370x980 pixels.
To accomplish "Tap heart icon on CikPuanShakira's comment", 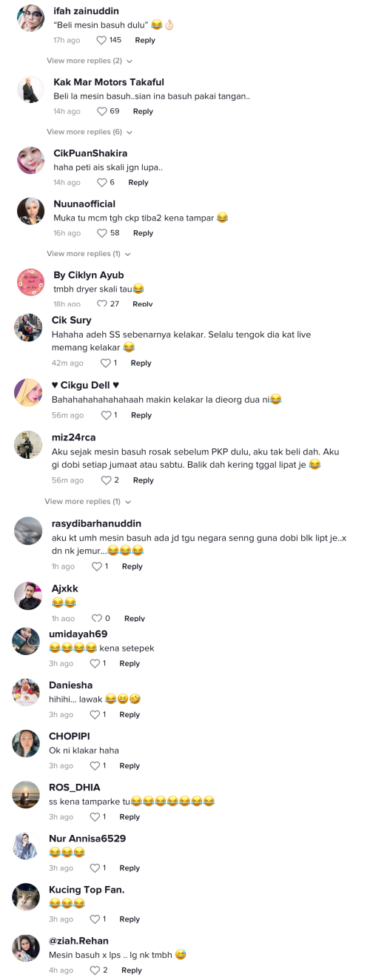I will [x=101, y=182].
